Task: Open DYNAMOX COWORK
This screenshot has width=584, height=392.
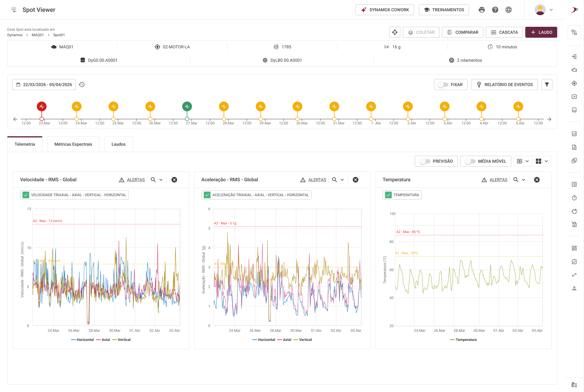Action: click(385, 10)
